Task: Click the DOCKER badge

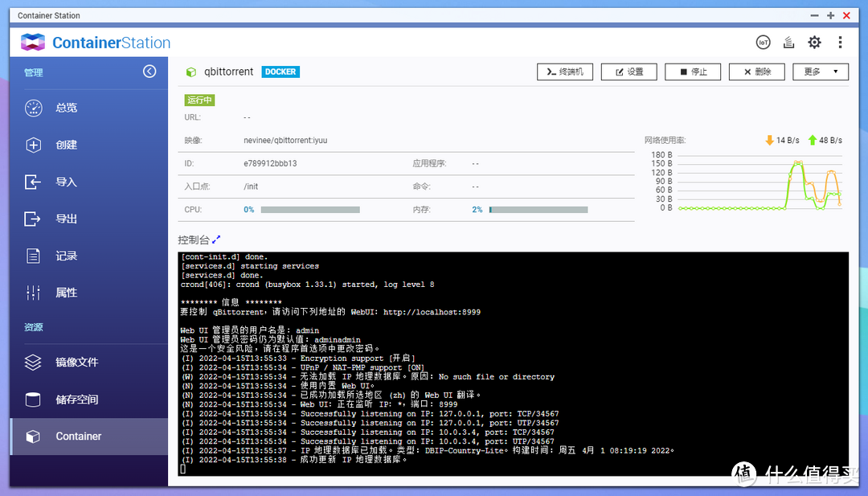Action: [x=280, y=72]
